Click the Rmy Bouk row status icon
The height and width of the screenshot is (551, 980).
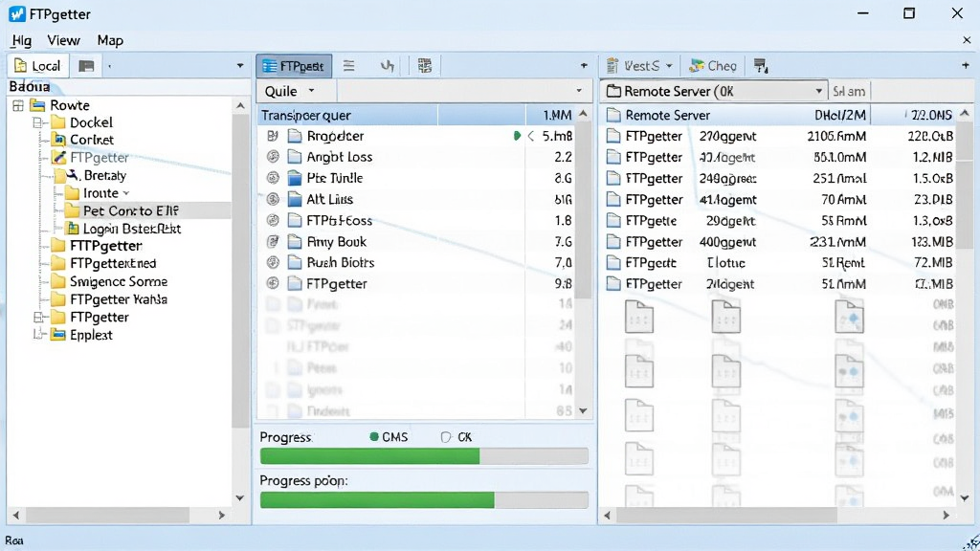[x=273, y=242]
